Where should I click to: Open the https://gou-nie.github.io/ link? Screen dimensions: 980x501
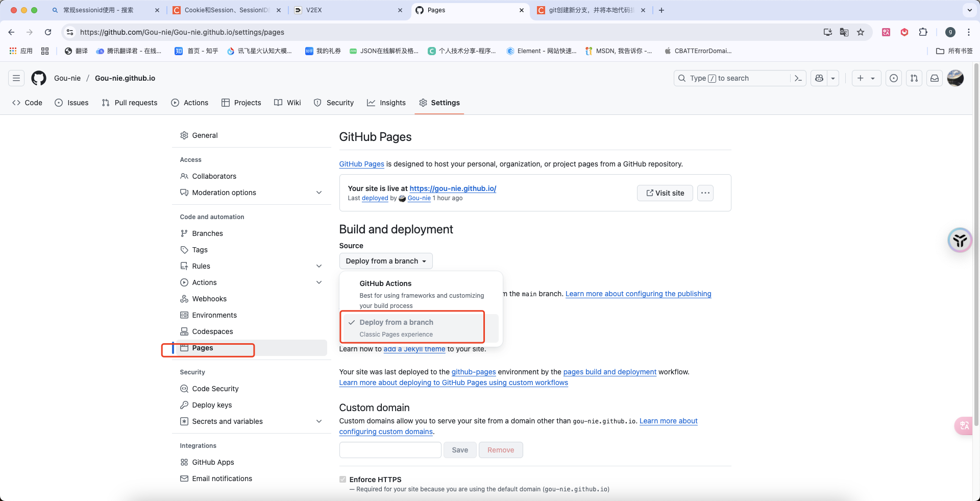tap(453, 188)
